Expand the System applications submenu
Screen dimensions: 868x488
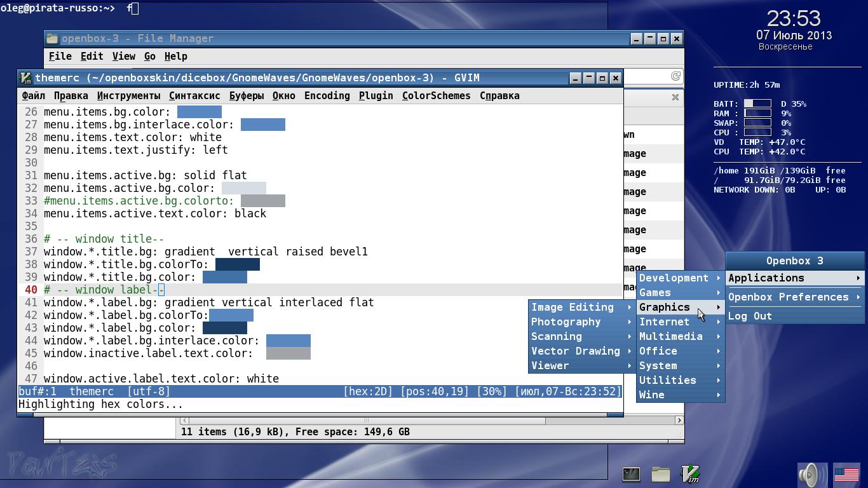pos(681,366)
